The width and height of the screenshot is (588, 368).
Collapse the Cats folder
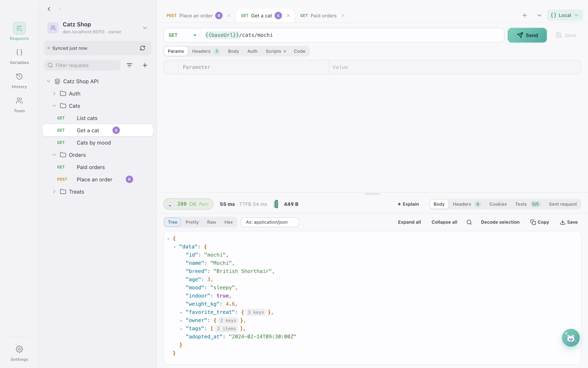click(x=54, y=106)
